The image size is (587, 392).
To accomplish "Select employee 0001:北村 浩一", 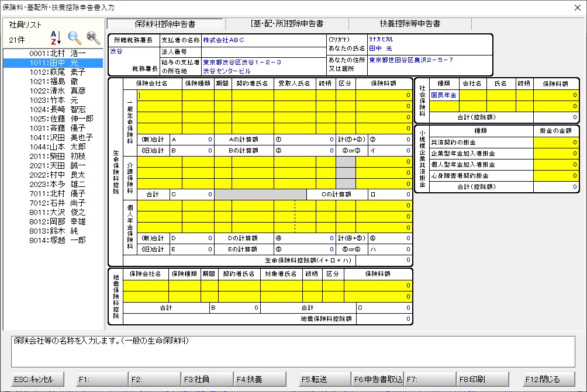I will pyautogui.click(x=53, y=54).
